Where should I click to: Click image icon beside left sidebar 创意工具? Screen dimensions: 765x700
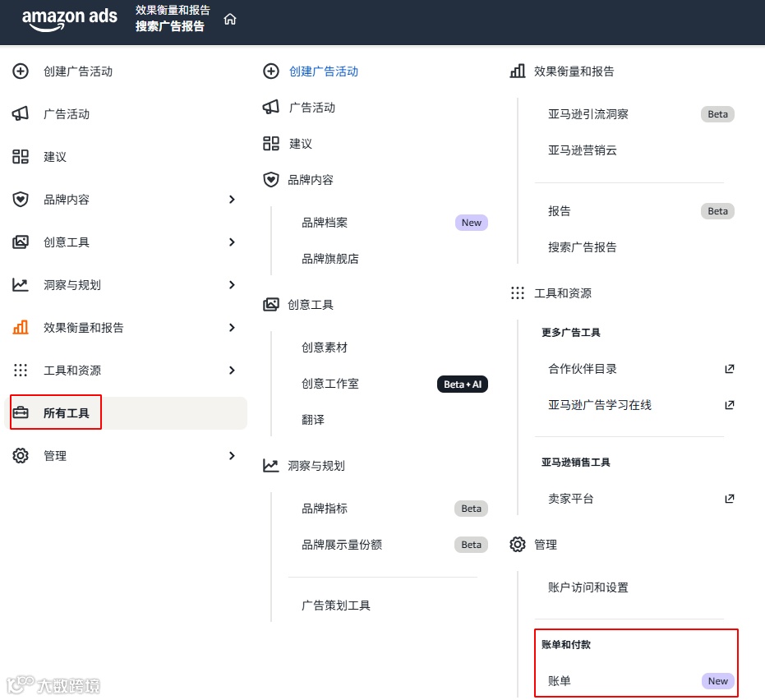pos(21,242)
